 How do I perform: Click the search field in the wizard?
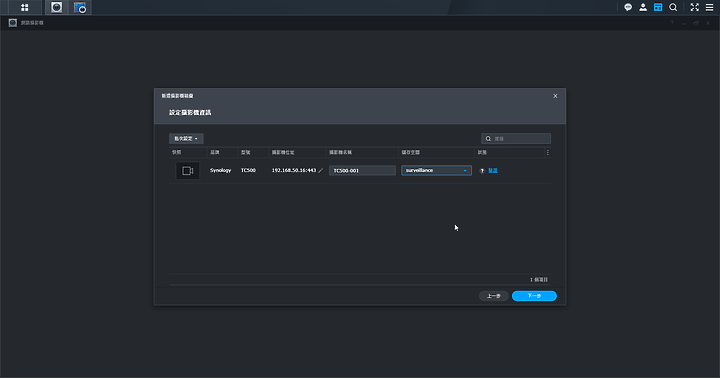point(516,139)
